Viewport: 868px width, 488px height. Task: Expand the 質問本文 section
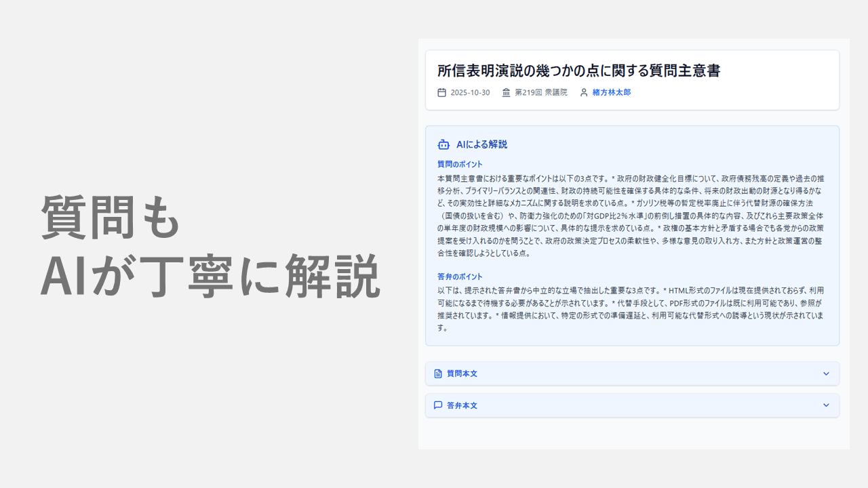click(631, 373)
